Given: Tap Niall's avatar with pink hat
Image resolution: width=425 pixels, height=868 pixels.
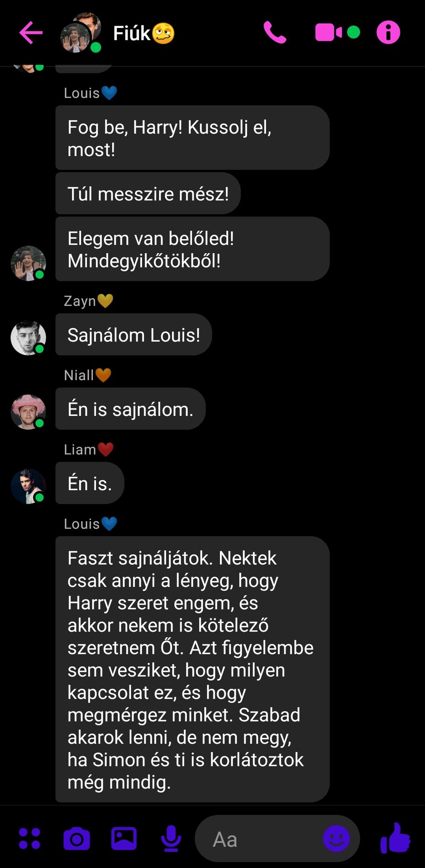Looking at the screenshot, I should (x=28, y=412).
